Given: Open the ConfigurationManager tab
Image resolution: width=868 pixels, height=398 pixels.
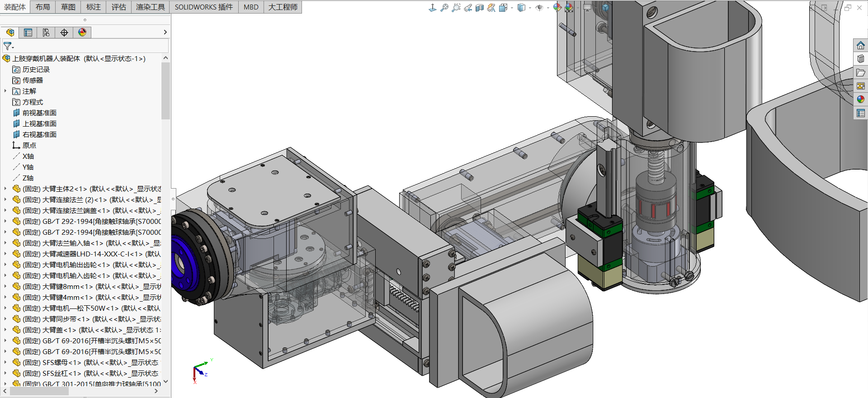Looking at the screenshot, I should tap(46, 32).
